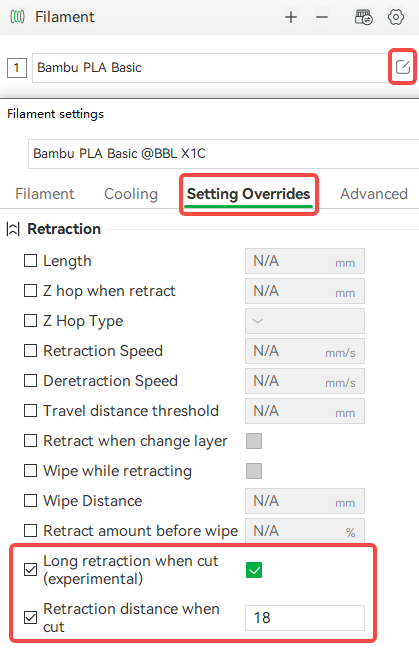The image size is (419, 649).
Task: Click the retraction distance field showing 18
Action: coord(305,618)
